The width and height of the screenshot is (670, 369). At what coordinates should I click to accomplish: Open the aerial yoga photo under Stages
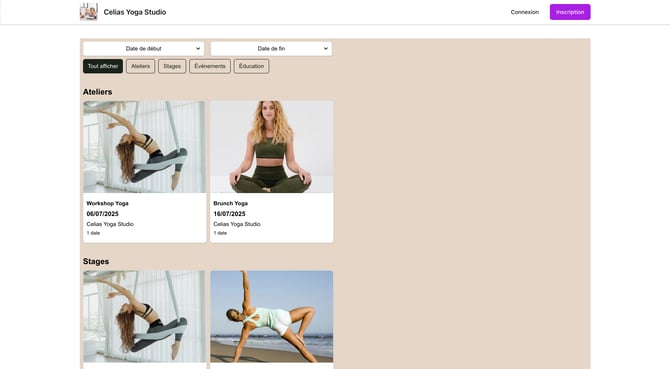[x=144, y=316]
